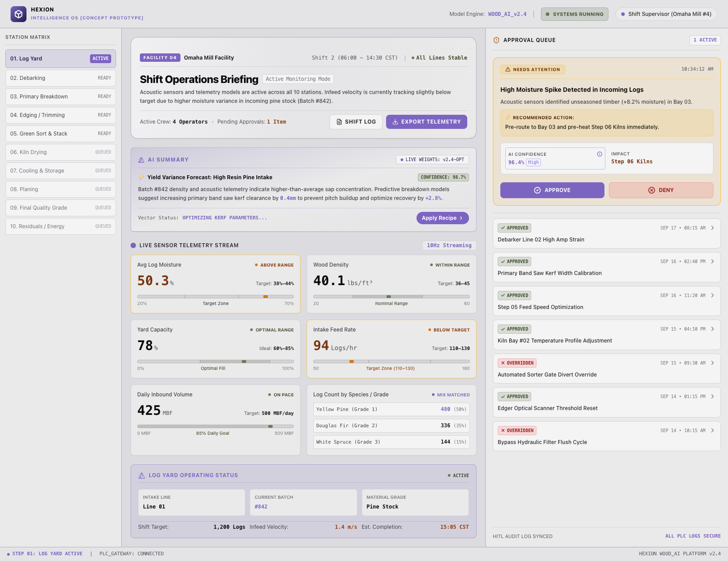The image size is (728, 561).
Task: Click the Intake Feed Rate gauge bar
Action: 391,361
